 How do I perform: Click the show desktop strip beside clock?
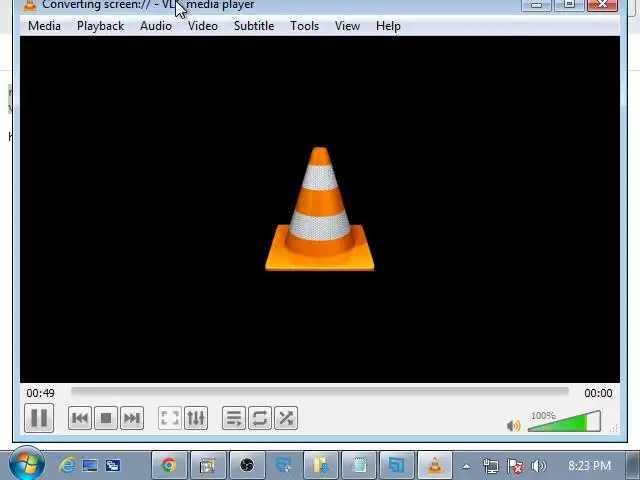pos(633,465)
